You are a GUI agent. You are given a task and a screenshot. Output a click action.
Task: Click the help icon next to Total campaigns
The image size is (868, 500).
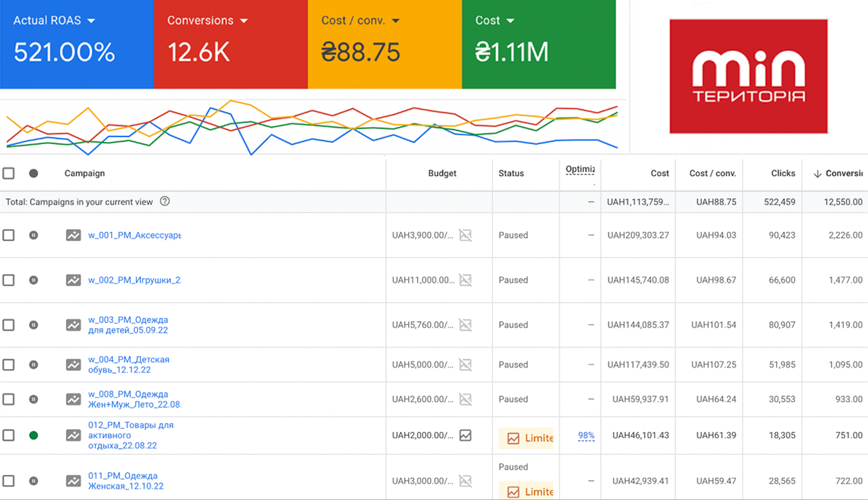point(165,201)
